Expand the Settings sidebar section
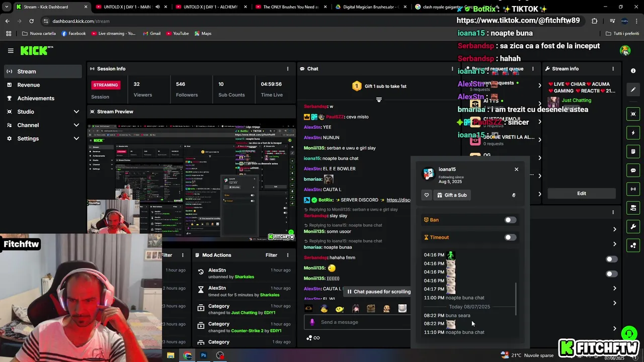The width and height of the screenshot is (644, 362). click(76, 138)
